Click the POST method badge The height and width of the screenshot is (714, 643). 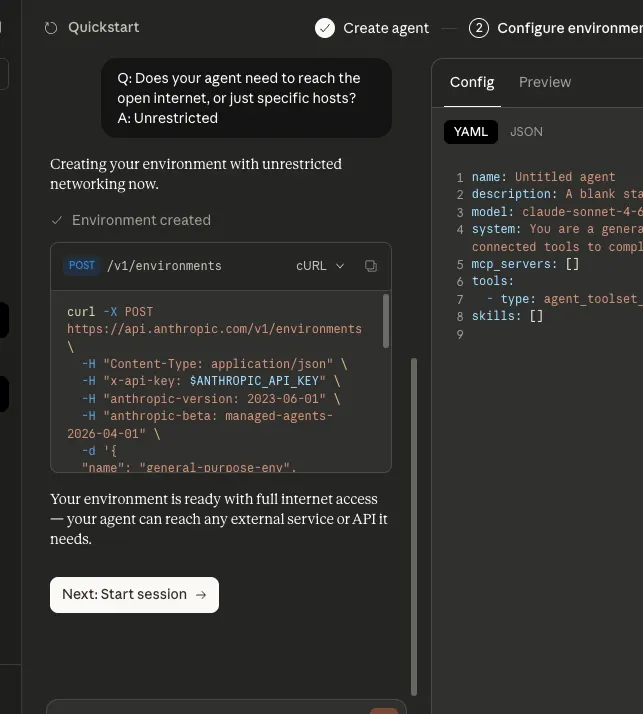(82, 265)
